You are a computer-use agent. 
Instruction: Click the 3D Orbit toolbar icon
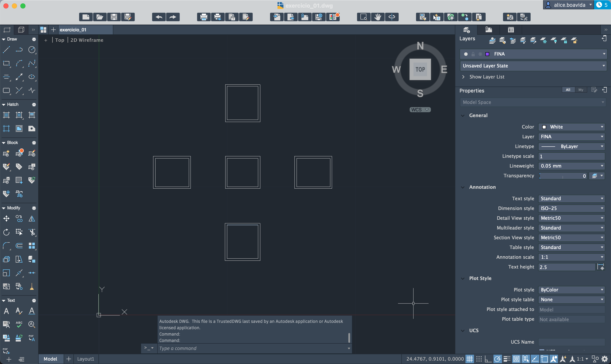pos(392,17)
